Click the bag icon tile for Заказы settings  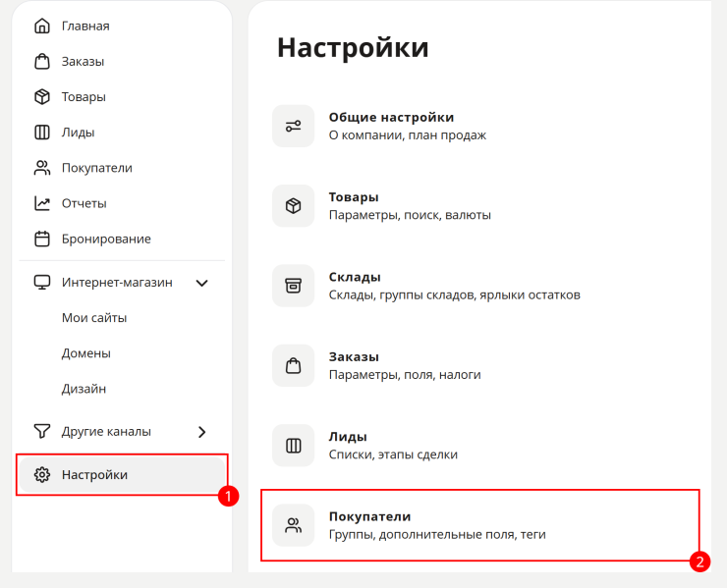(x=293, y=365)
